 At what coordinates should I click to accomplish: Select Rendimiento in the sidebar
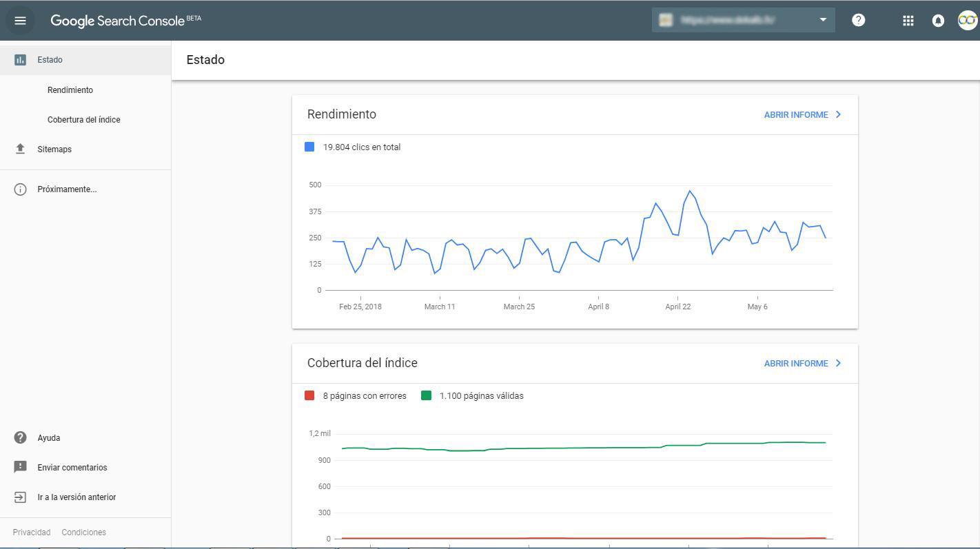pyautogui.click(x=70, y=90)
